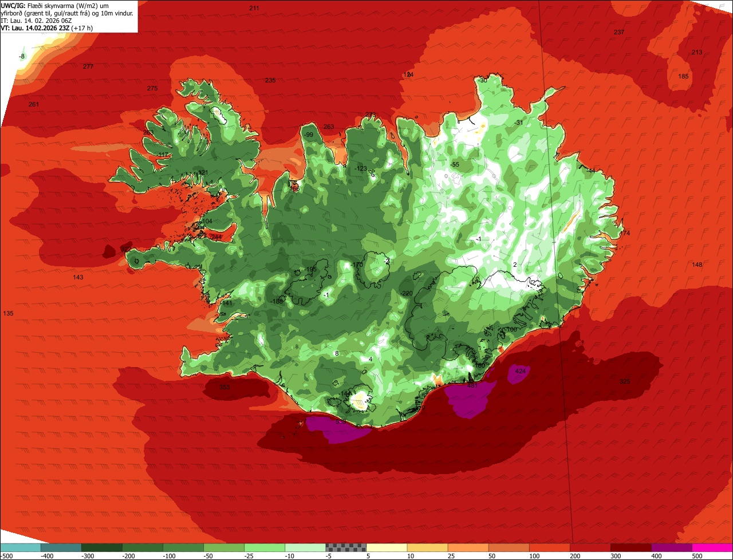Click the '235' value on the map
This screenshot has height=560, width=733.
(x=270, y=80)
